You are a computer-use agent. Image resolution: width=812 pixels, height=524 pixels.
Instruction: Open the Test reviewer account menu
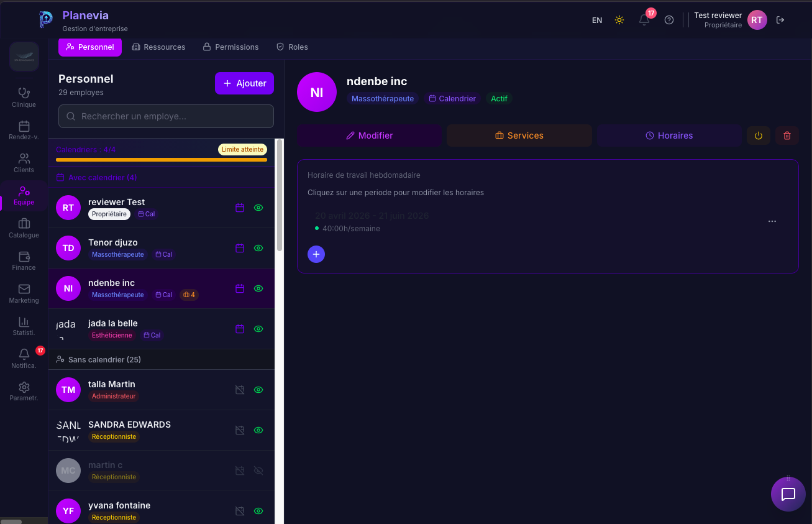tap(731, 20)
